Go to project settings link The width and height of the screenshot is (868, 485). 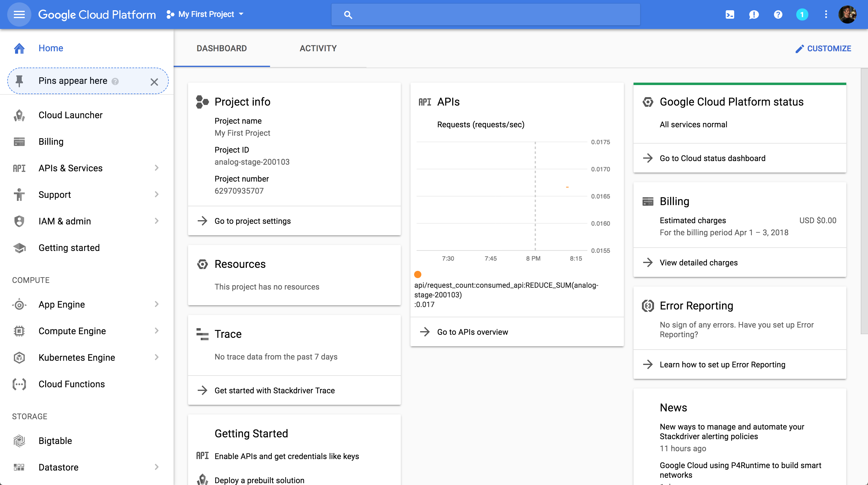(x=252, y=221)
